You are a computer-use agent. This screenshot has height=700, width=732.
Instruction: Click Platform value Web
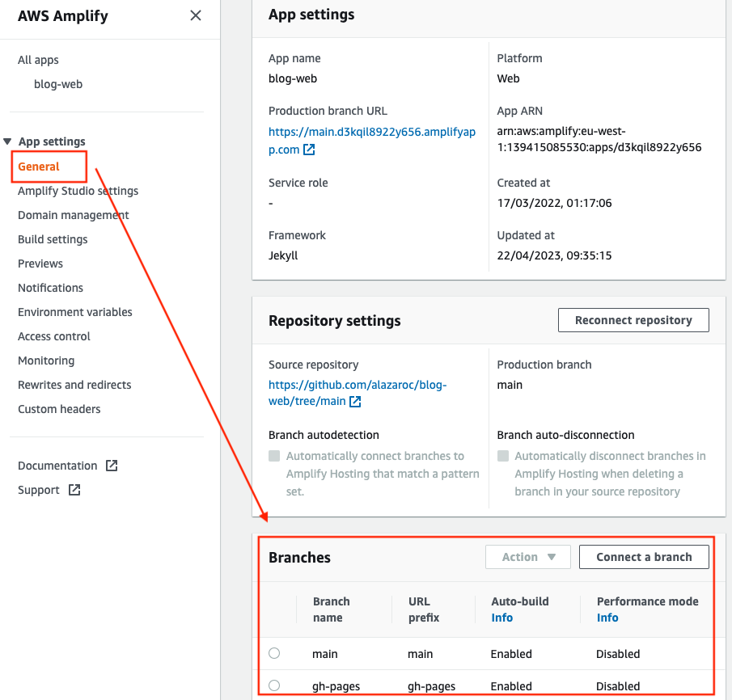tap(508, 78)
